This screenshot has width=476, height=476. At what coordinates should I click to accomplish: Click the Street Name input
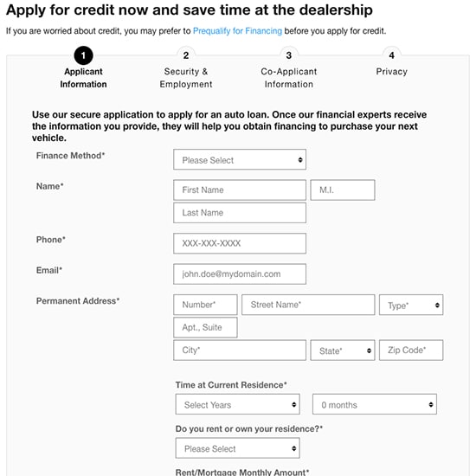(308, 305)
